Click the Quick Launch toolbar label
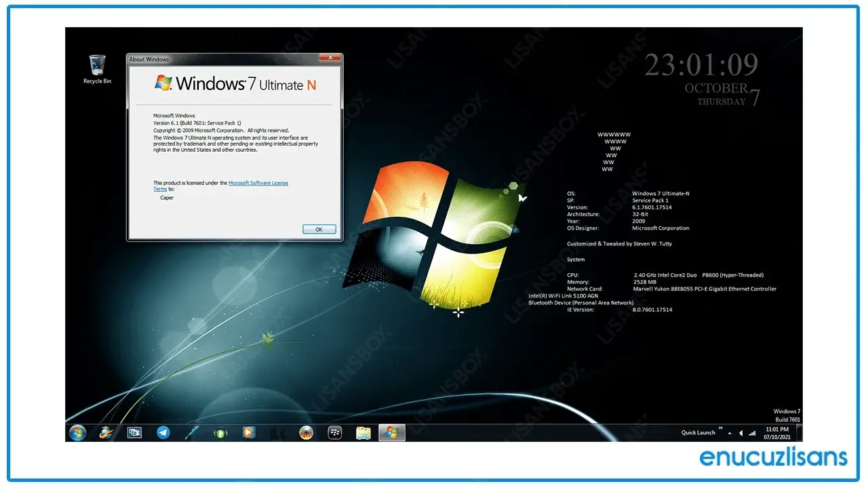This screenshot has height=488, width=868. click(698, 433)
